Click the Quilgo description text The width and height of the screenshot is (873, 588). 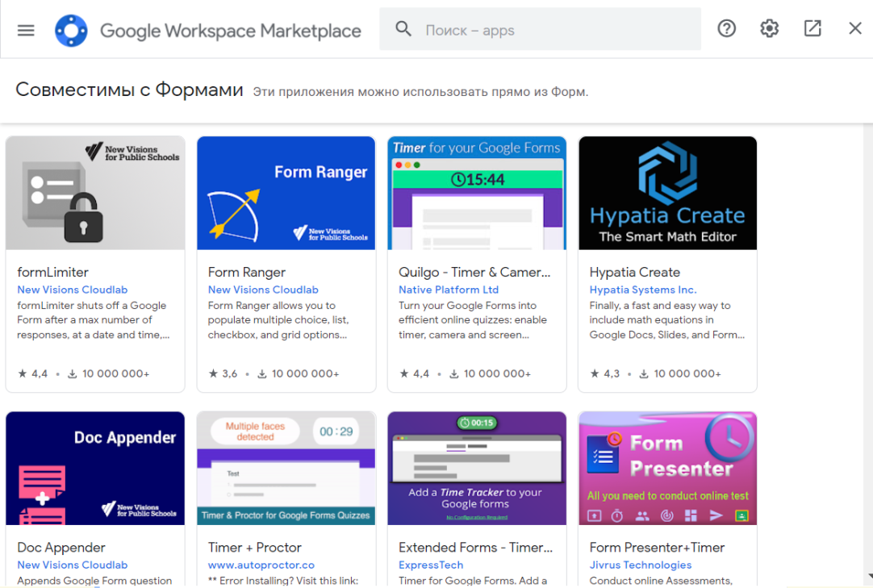coord(473,320)
